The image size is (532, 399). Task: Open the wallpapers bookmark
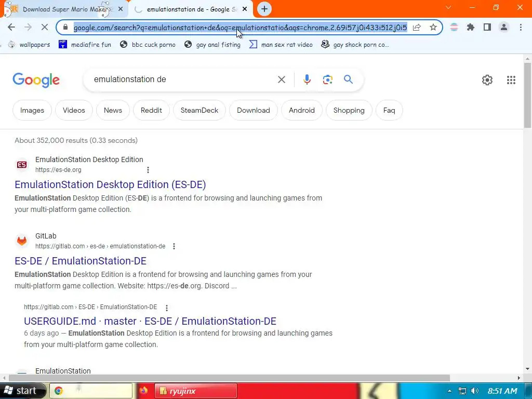coord(29,45)
